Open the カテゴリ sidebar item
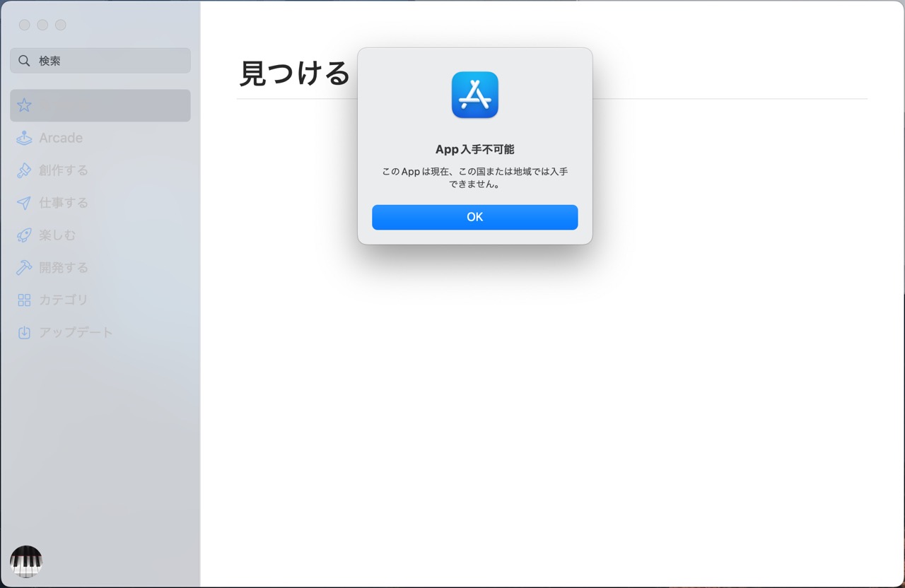The width and height of the screenshot is (905, 588). click(x=100, y=300)
